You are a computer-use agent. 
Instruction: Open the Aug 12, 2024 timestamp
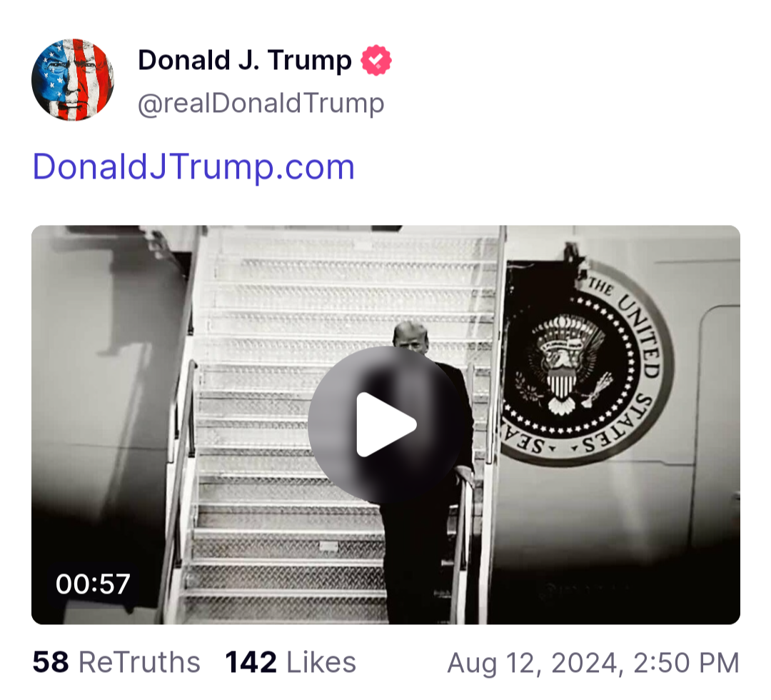click(593, 663)
